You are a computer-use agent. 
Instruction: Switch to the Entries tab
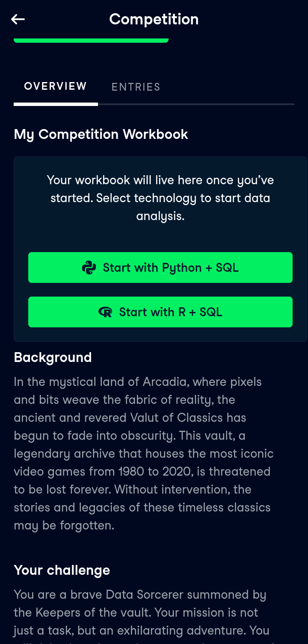tap(136, 87)
